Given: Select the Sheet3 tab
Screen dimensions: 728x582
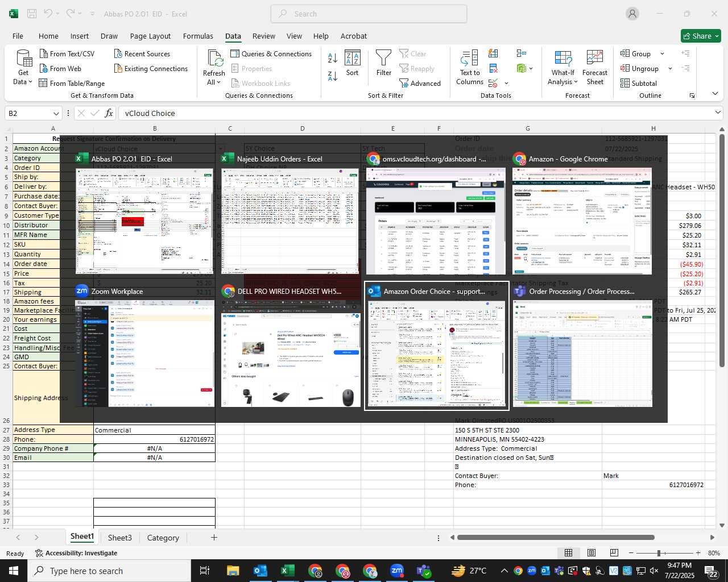Looking at the screenshot, I should click(119, 538).
